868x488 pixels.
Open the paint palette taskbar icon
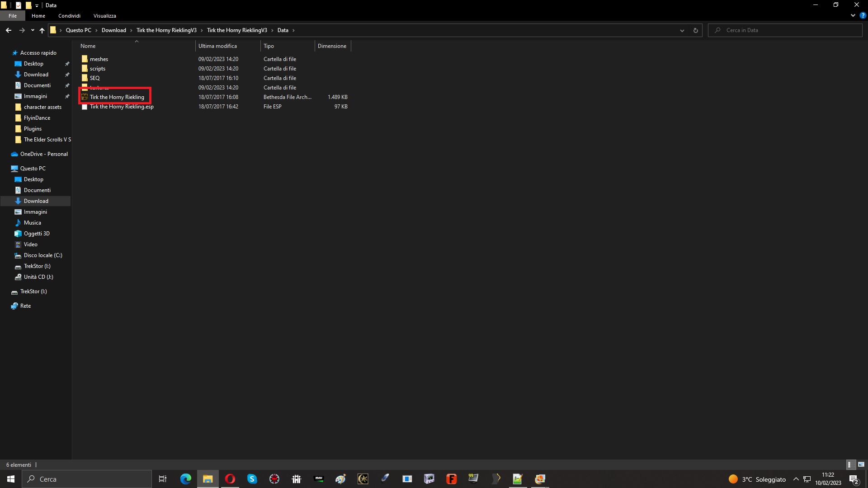pos(341,479)
